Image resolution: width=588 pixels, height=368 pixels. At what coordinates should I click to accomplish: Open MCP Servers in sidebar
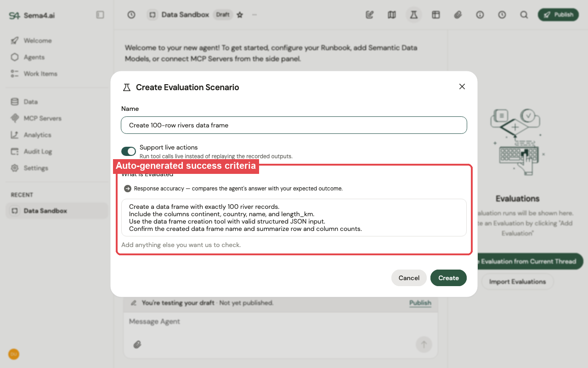point(57,118)
